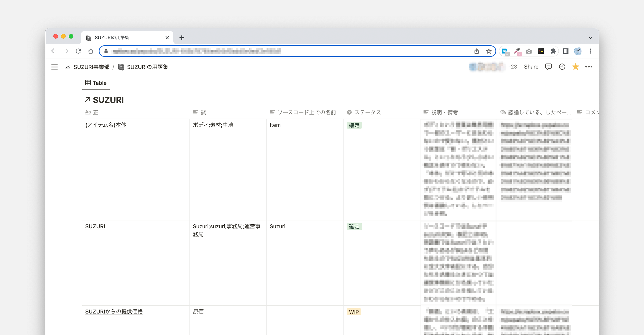View page update history clock
Screen dimensions: 644x335
click(x=562, y=67)
